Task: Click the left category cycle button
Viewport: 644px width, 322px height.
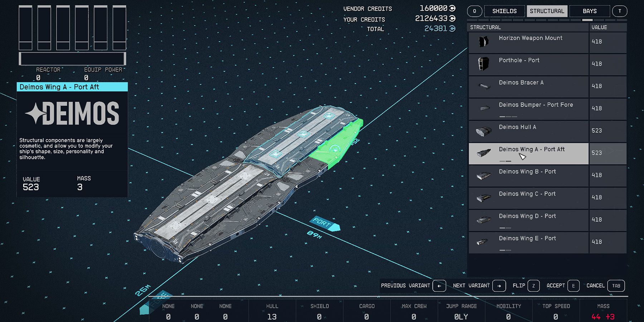Action: click(474, 11)
